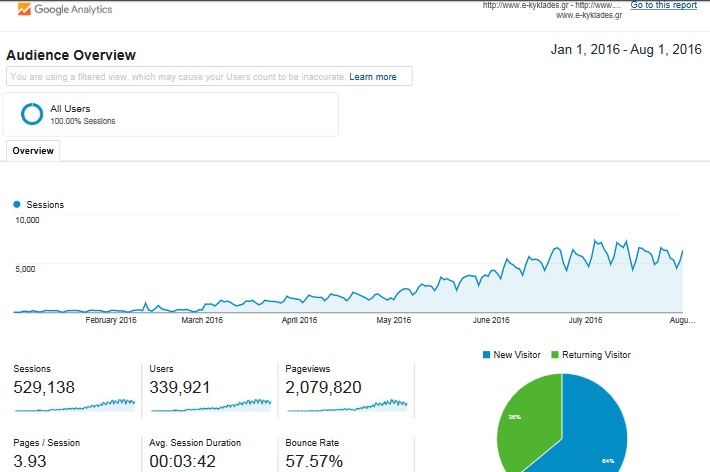710x472 pixels.
Task: Select the All Users segment box
Action: pyautogui.click(x=171, y=114)
